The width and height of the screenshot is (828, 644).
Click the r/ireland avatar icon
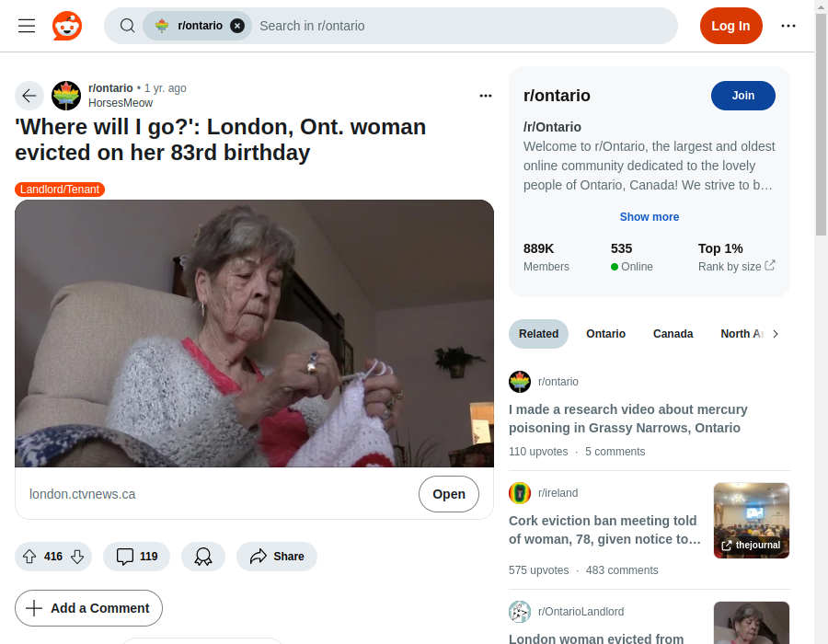[x=520, y=493]
